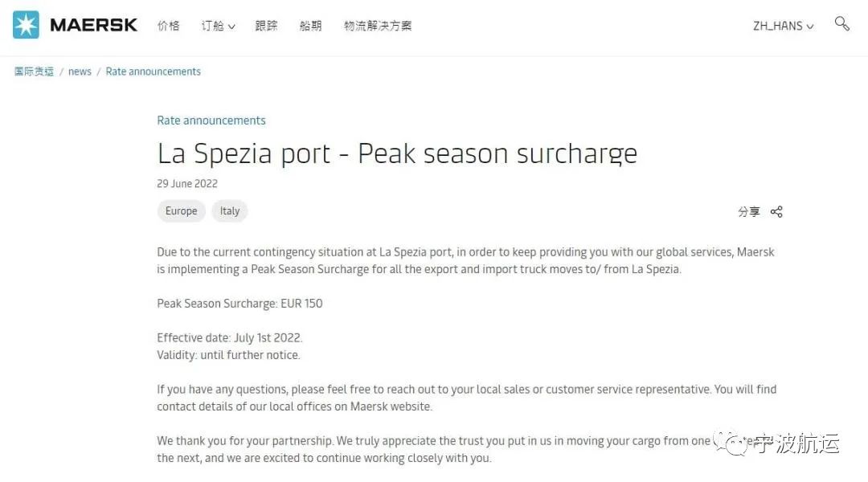Click the Maersk star logo icon
The height and width of the screenshot is (482, 868).
pyautogui.click(x=26, y=25)
